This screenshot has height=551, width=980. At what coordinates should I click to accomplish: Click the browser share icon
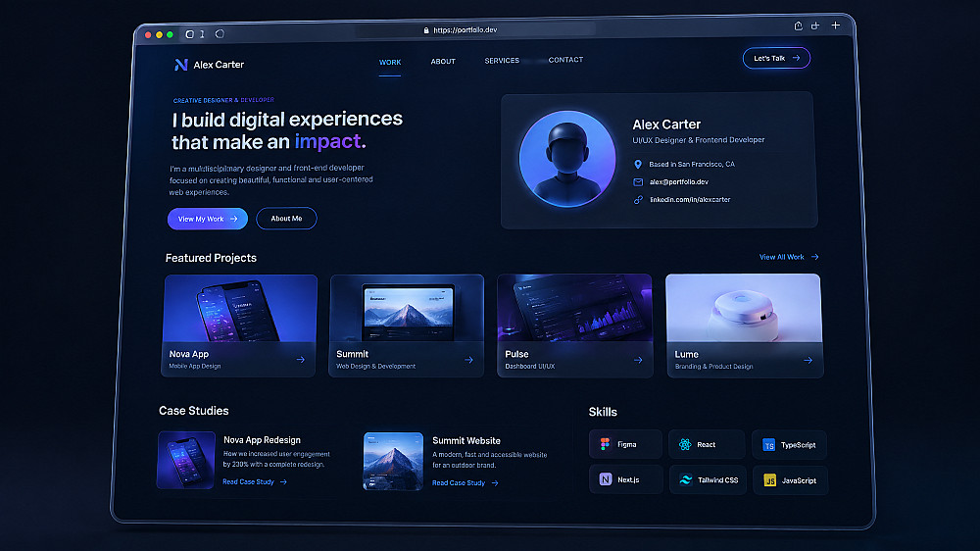[x=798, y=25]
